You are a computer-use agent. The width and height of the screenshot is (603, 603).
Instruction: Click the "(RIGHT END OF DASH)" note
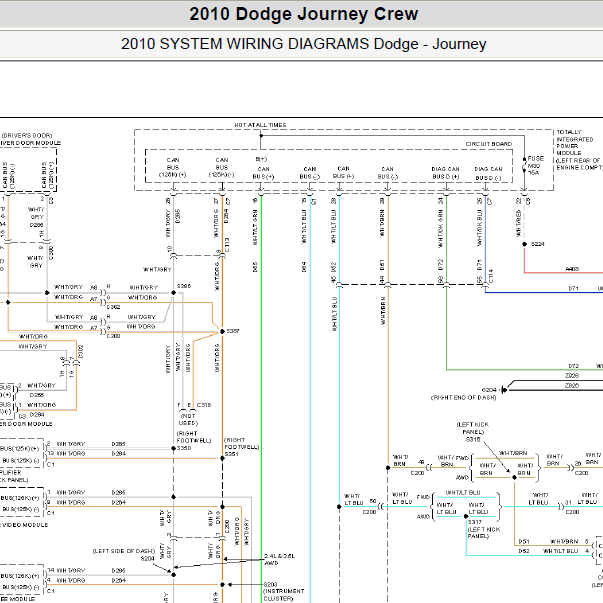463,397
